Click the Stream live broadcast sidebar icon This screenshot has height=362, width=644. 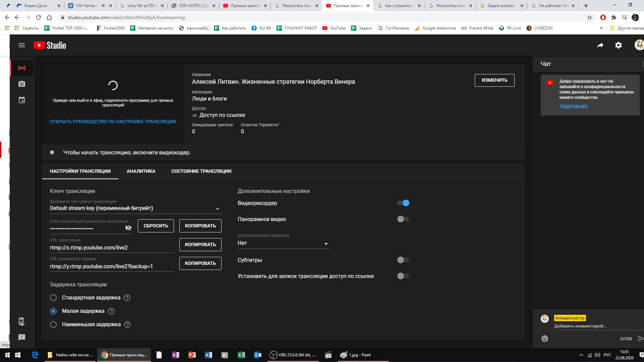tap(22, 68)
